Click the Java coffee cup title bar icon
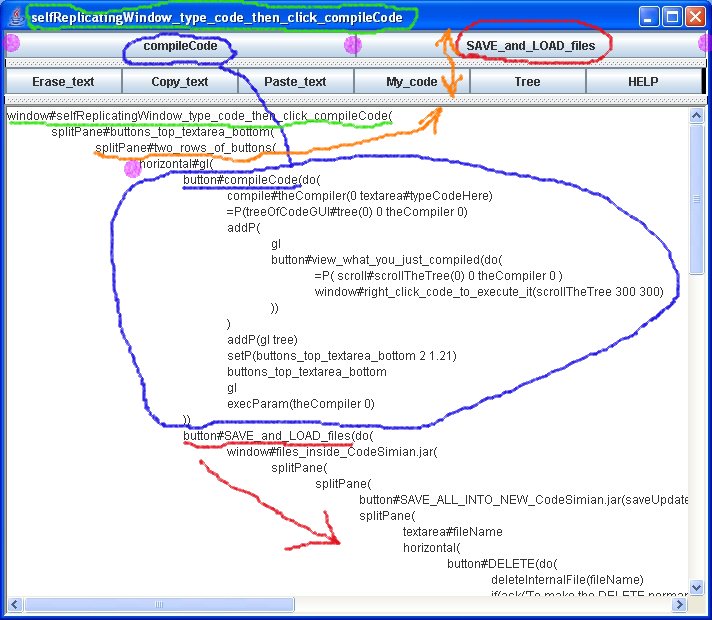 15,17
